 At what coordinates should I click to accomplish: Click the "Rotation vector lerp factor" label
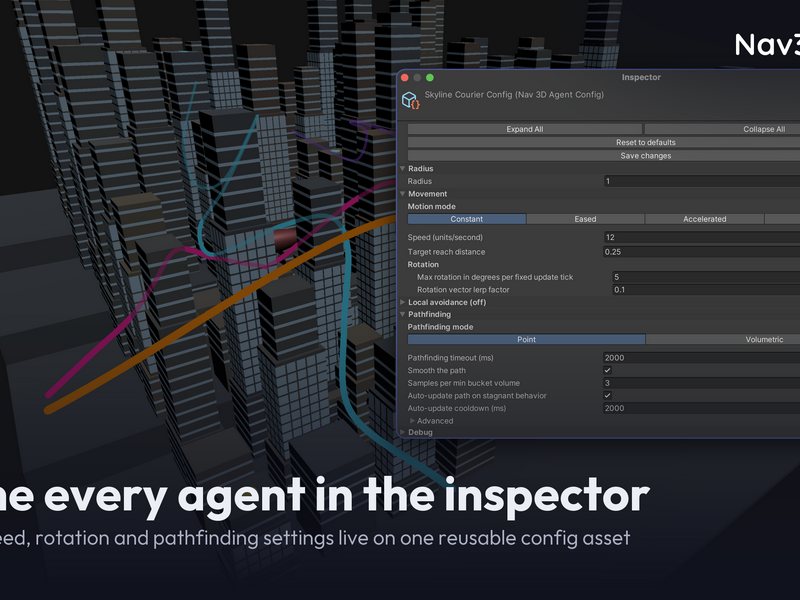tap(463, 290)
